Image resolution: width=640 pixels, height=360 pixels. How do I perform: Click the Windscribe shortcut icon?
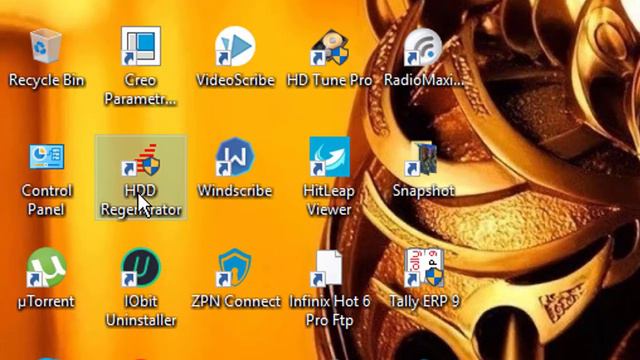click(x=235, y=157)
